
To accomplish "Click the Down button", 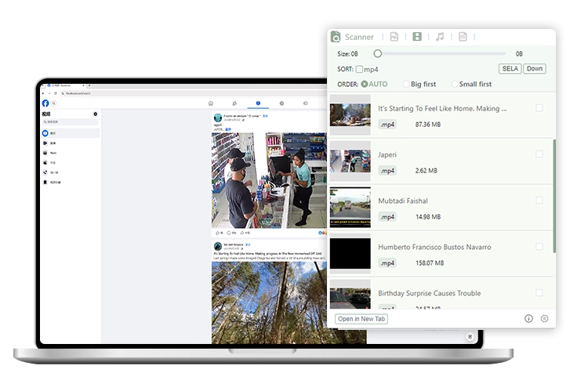I will click(x=535, y=69).
